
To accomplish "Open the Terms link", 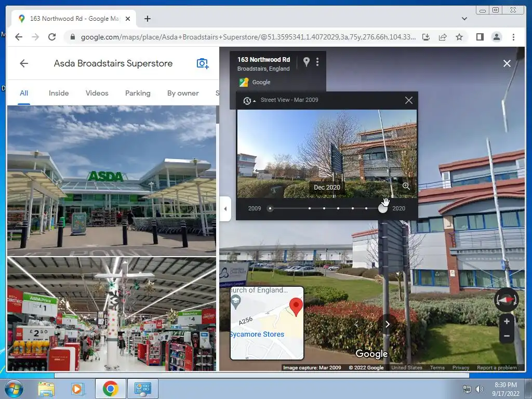I will tap(437, 367).
